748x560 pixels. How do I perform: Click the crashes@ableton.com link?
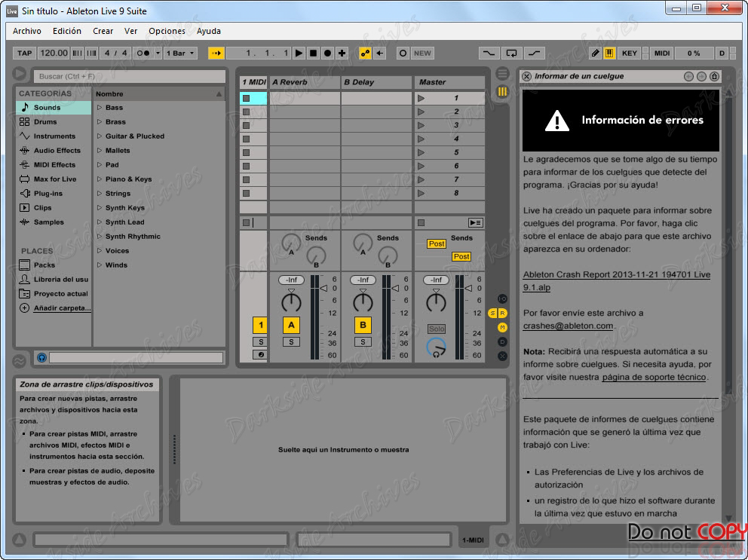(568, 326)
